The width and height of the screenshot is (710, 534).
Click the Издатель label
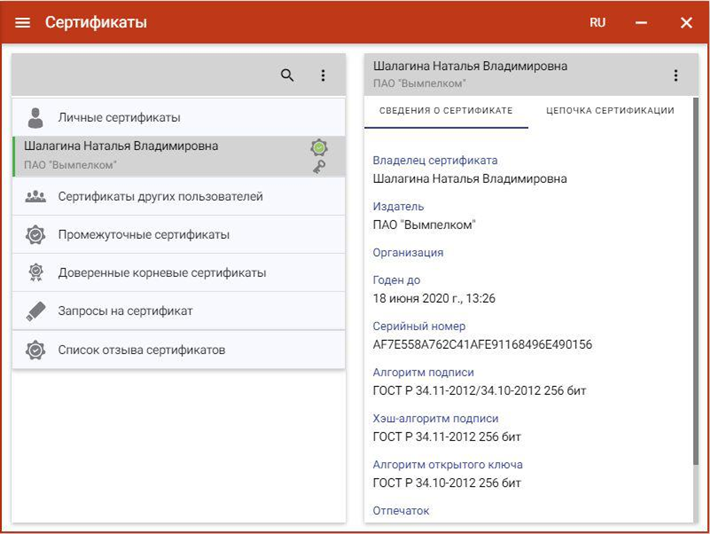(398, 207)
